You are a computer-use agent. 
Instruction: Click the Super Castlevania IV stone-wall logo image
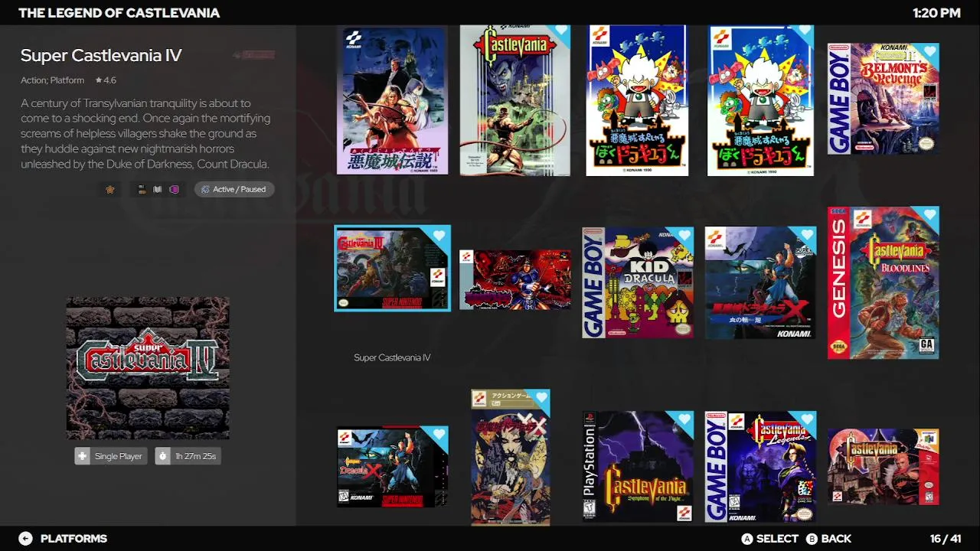pos(148,368)
